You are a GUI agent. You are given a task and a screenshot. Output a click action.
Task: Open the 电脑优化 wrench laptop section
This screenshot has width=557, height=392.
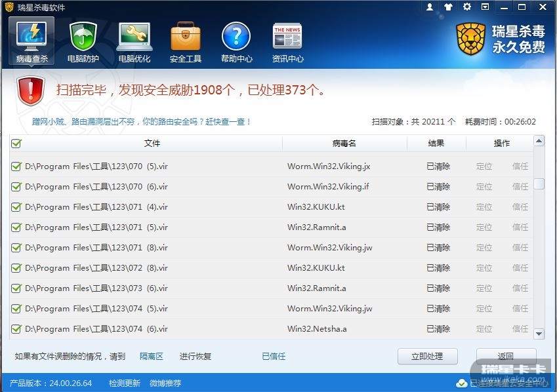(x=134, y=42)
